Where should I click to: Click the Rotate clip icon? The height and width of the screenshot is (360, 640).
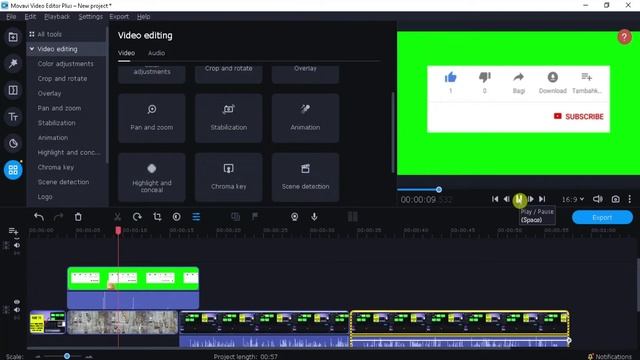[x=137, y=217]
